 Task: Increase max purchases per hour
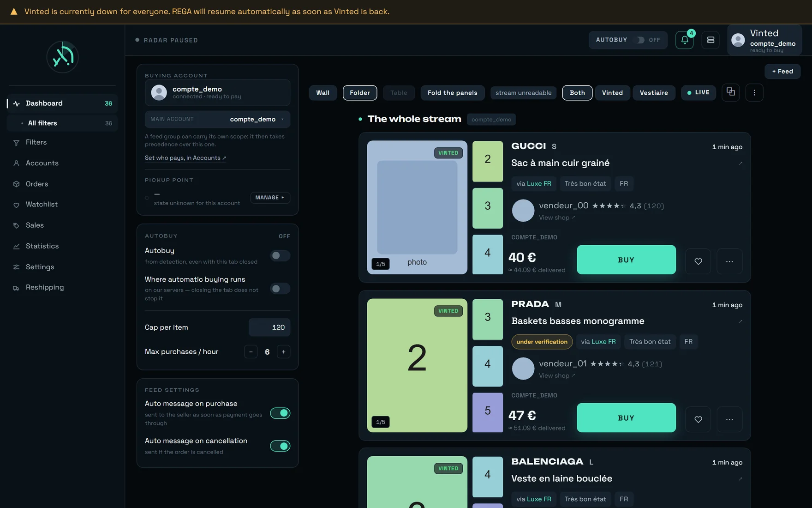[284, 352]
